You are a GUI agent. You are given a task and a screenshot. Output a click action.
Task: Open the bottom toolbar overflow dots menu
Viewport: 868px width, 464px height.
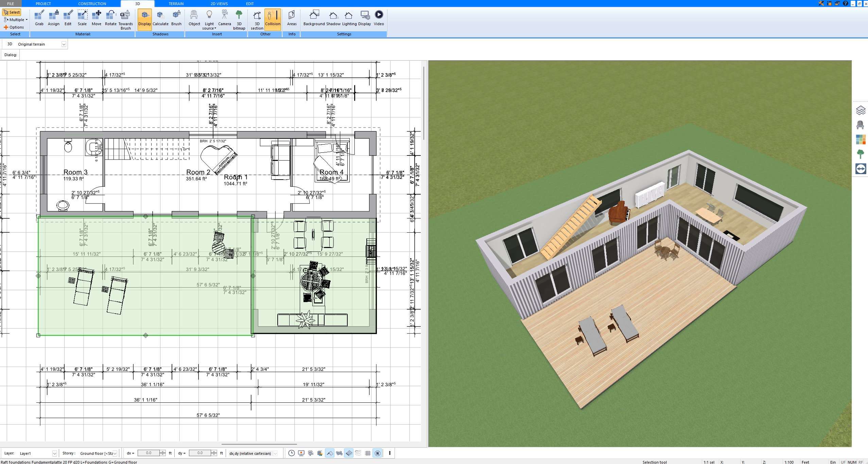389,453
